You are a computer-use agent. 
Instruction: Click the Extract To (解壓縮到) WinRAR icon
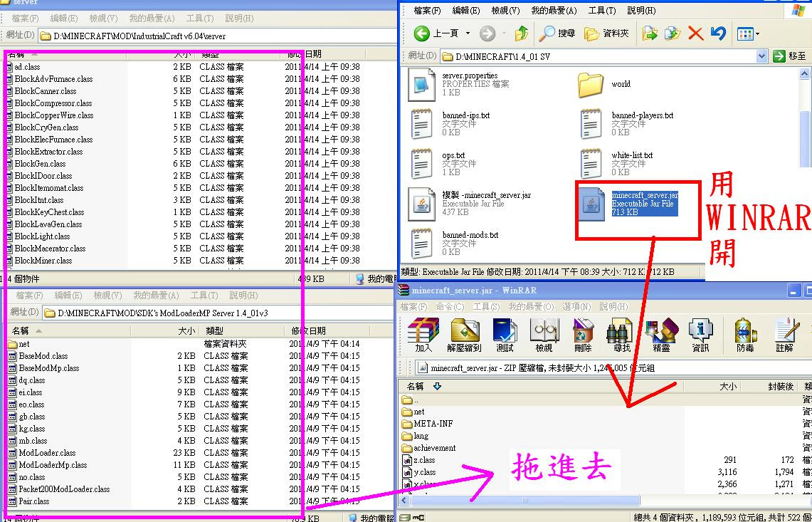tap(464, 335)
